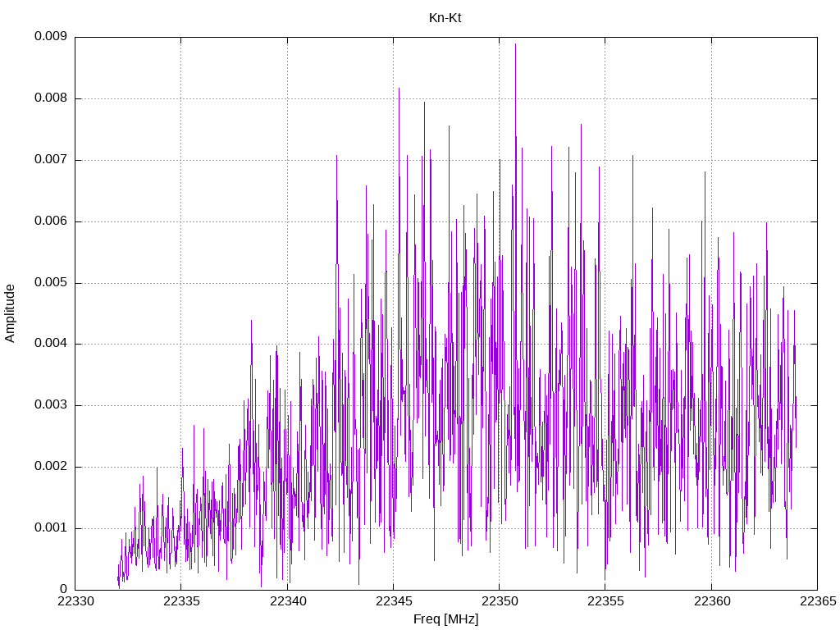The width and height of the screenshot is (840, 630).
Task: Click the 22350 x-axis tick label
Action: pos(500,601)
